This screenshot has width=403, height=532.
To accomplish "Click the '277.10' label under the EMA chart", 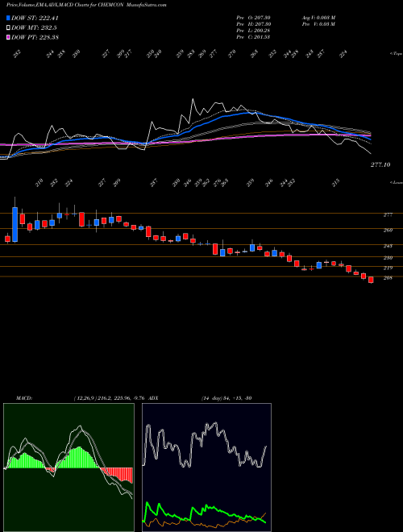I will pyautogui.click(x=380, y=164).
